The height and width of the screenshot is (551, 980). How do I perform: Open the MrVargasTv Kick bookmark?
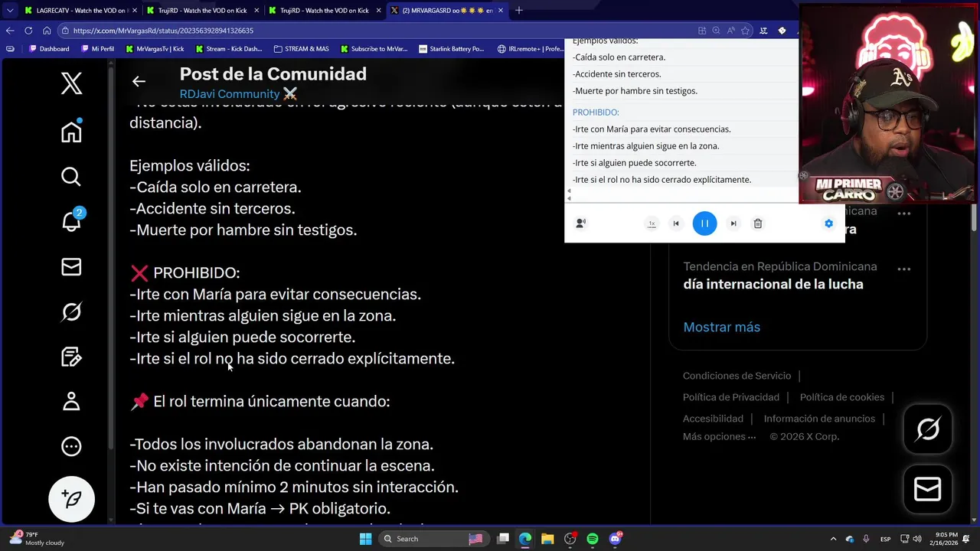click(155, 49)
